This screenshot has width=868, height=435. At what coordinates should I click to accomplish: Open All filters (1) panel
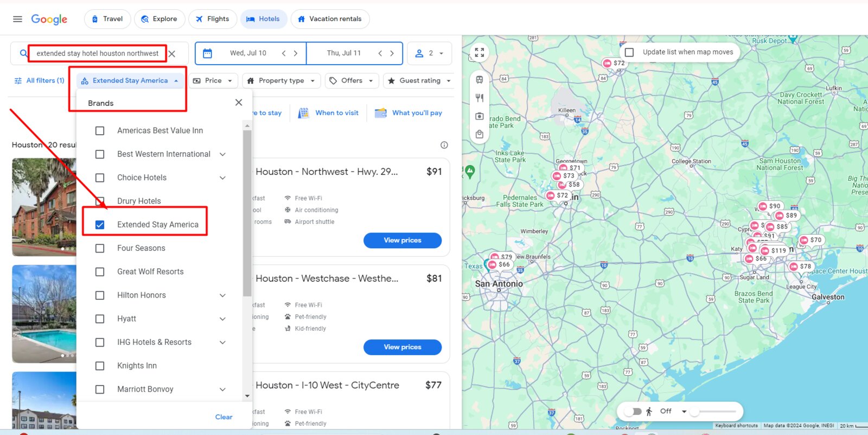pyautogui.click(x=39, y=80)
